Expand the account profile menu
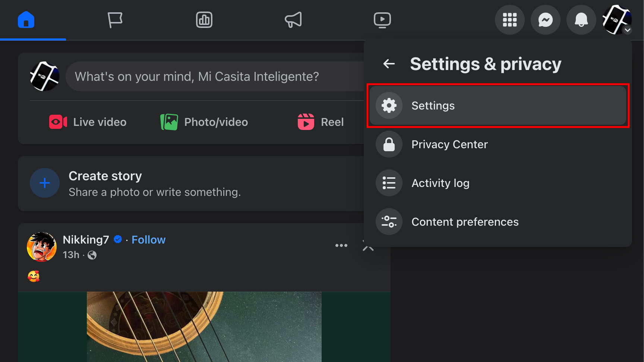The height and width of the screenshot is (362, 644). (617, 20)
